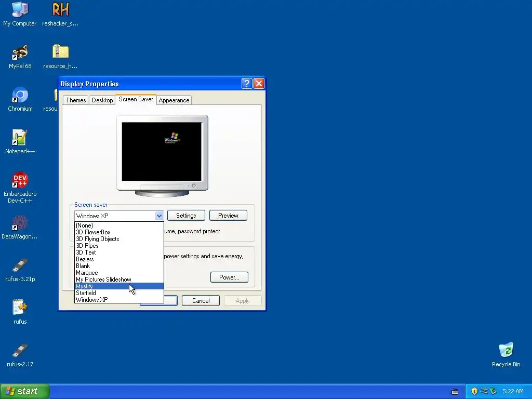This screenshot has width=532, height=399.
Task: Click the safely remove hardware tray icon
Action: (x=494, y=391)
